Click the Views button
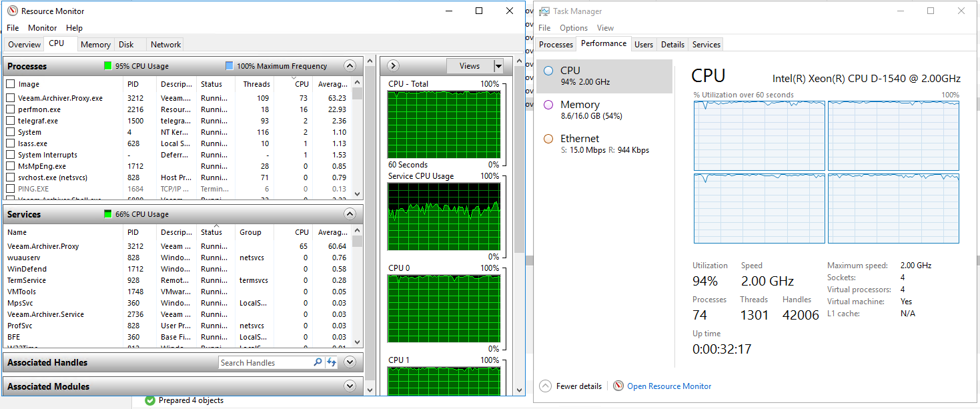 [470, 66]
